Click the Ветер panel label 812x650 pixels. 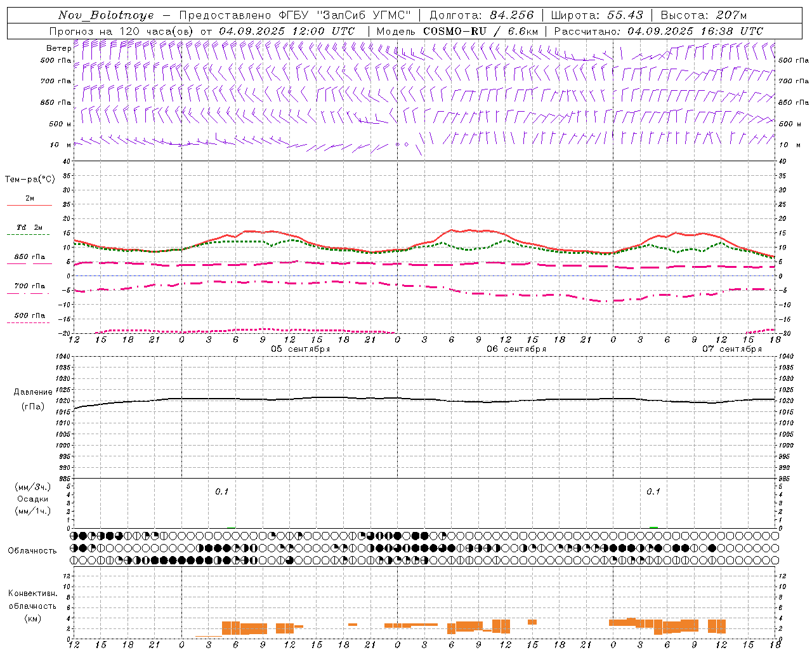click(58, 48)
